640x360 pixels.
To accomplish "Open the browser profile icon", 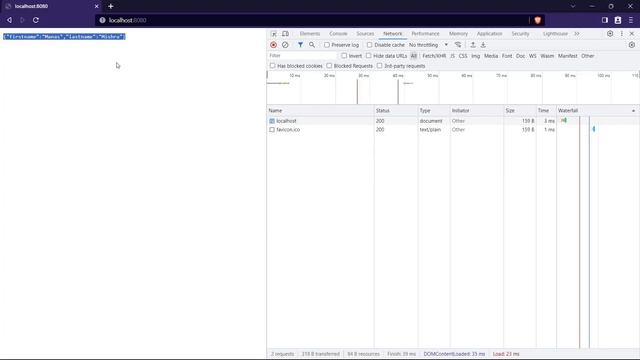I will point(618,20).
